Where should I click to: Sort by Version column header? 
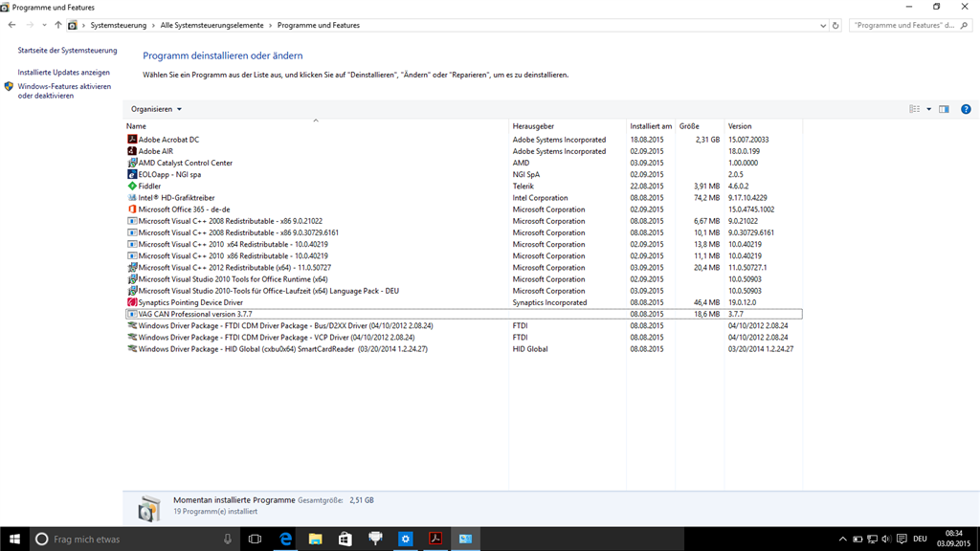(x=763, y=126)
